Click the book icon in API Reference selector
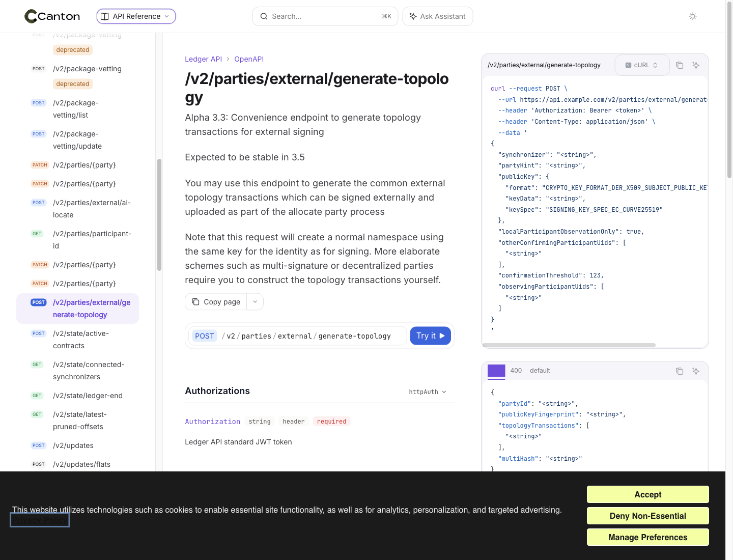This screenshot has width=733, height=560. [x=105, y=16]
